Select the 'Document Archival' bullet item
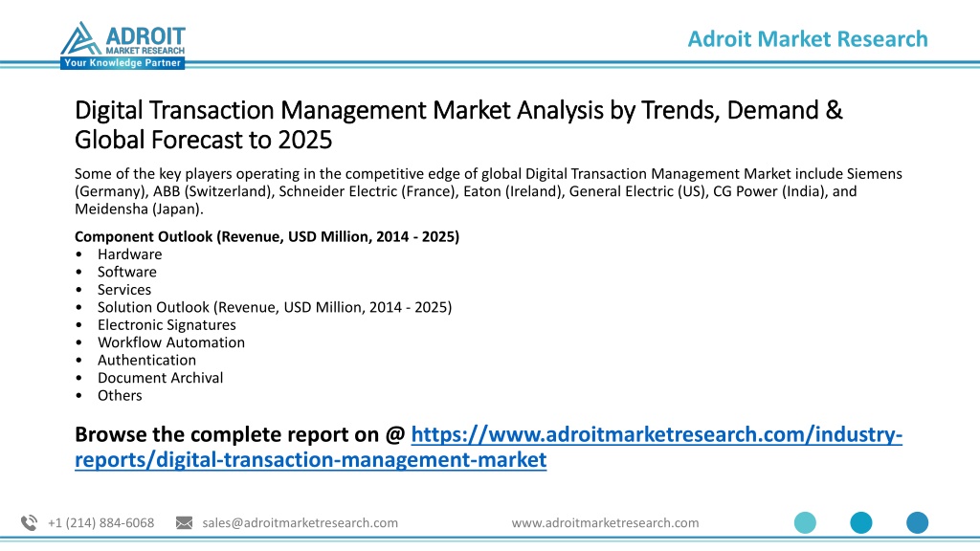980x551 pixels. [x=160, y=377]
